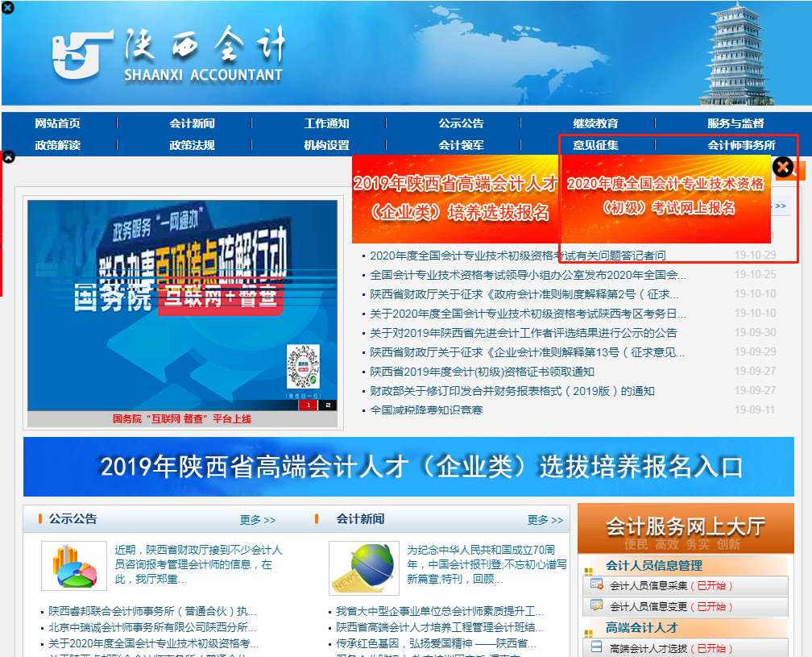Open the 继续教育 menu item
Screen dimensions: 812x657
click(x=595, y=123)
